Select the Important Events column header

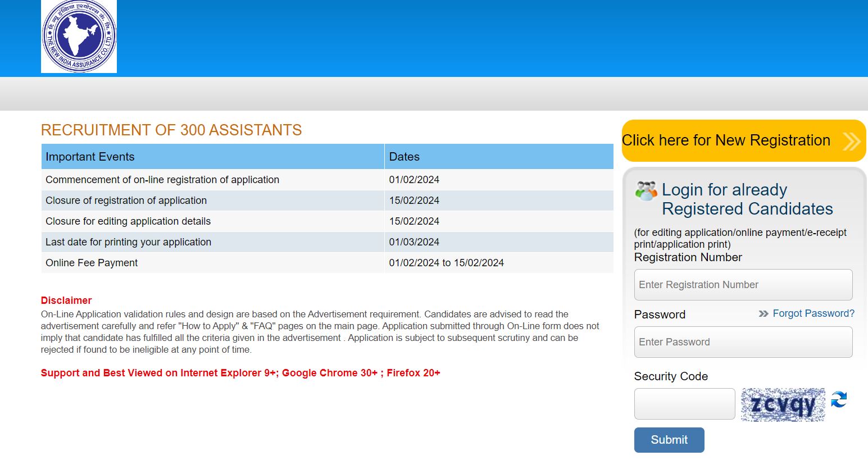coord(90,157)
